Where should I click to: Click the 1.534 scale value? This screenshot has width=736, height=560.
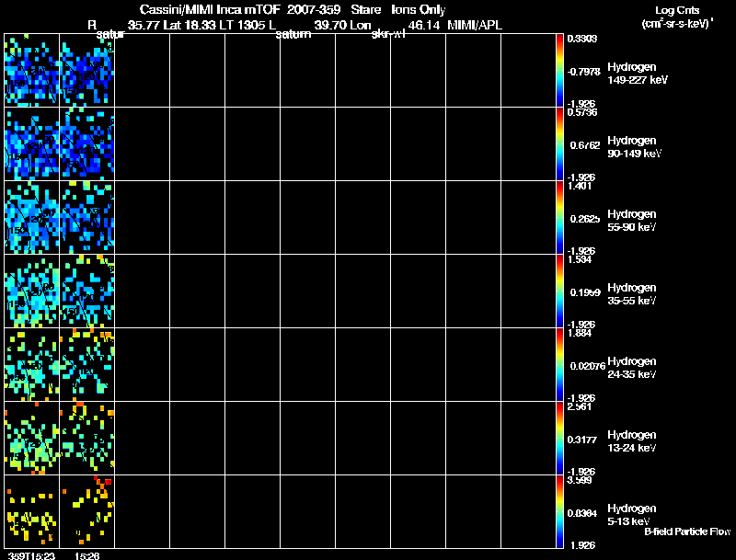580,259
